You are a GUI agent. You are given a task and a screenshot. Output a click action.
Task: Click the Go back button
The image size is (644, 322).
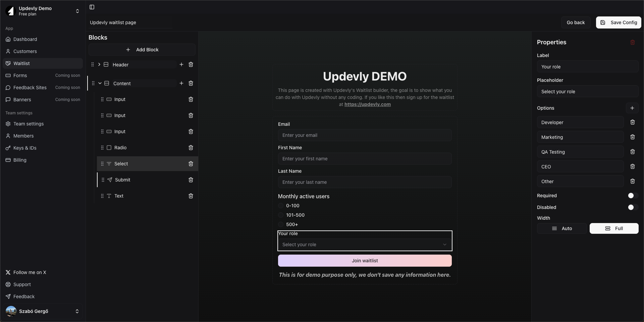tap(576, 22)
